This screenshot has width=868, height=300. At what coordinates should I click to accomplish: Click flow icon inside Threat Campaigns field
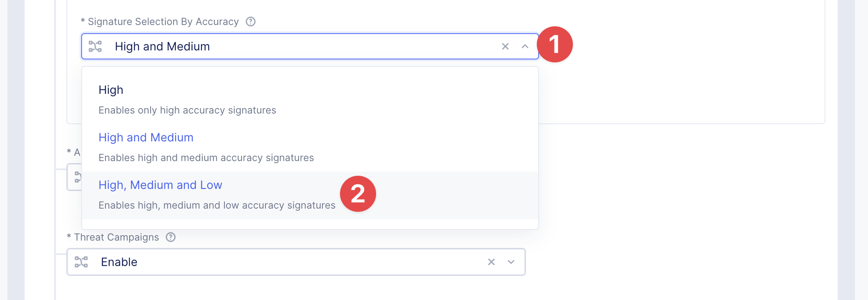81,262
